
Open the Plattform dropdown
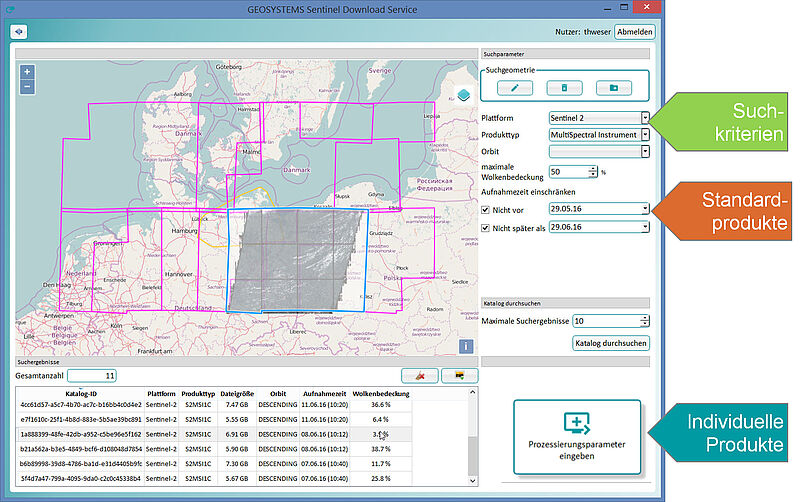tap(645, 117)
